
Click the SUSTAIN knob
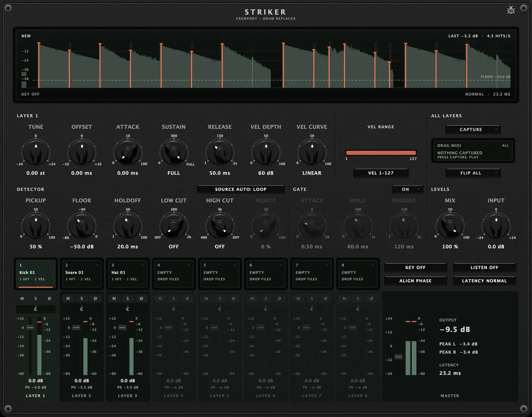pyautogui.click(x=174, y=152)
